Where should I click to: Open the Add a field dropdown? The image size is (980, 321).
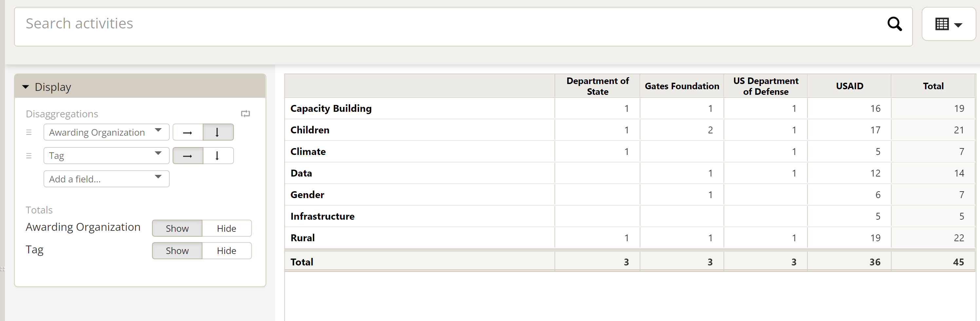click(x=106, y=179)
